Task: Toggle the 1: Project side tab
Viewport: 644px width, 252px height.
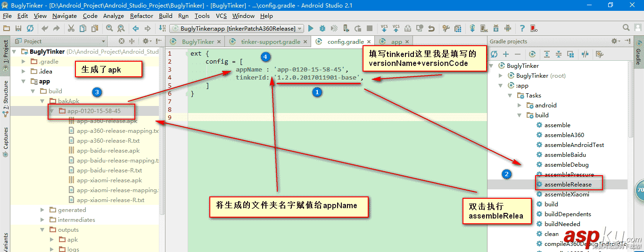Action: (6, 55)
